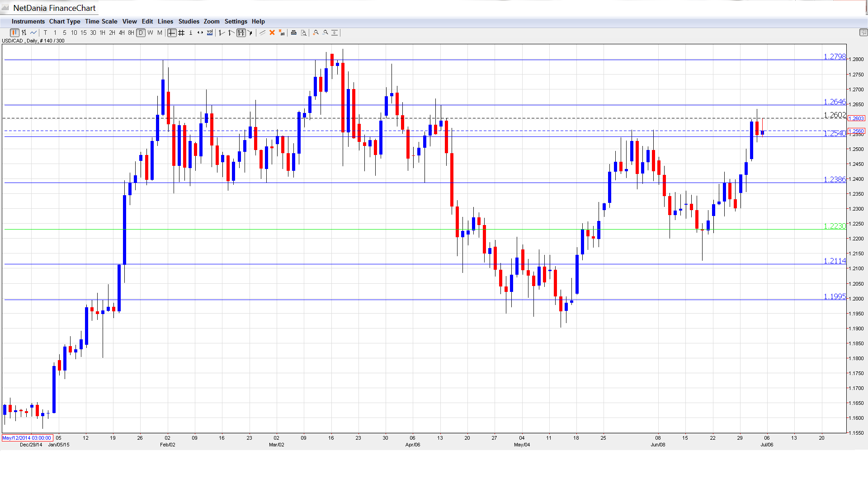The width and height of the screenshot is (868, 488).
Task: Toggle the crosshair cursor tool
Action: 172,33
